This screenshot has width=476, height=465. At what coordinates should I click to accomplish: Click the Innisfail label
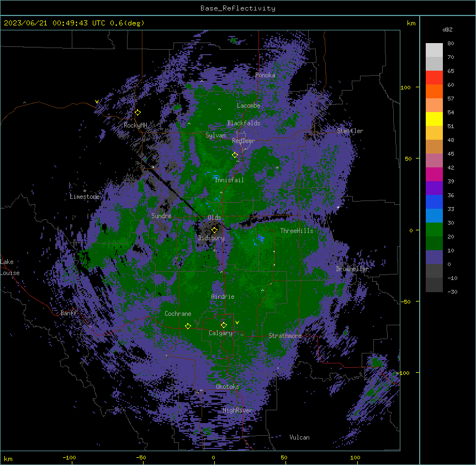(229, 180)
